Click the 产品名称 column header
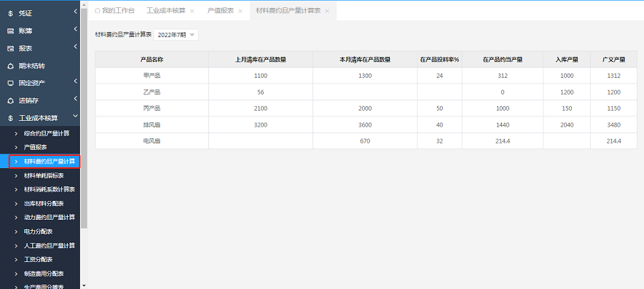644x289 pixels. (152, 60)
